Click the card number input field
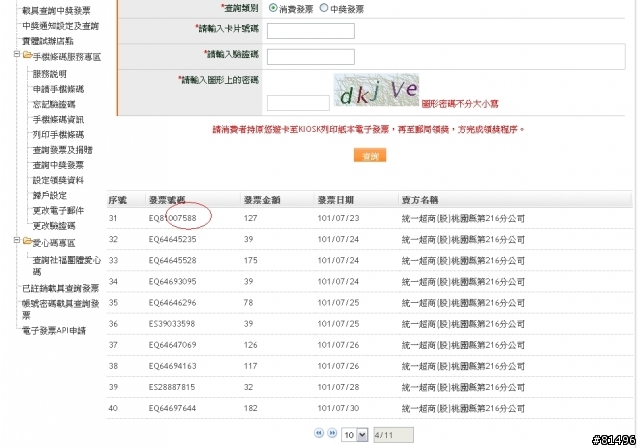Screen dimensions: 640x448 [311, 31]
